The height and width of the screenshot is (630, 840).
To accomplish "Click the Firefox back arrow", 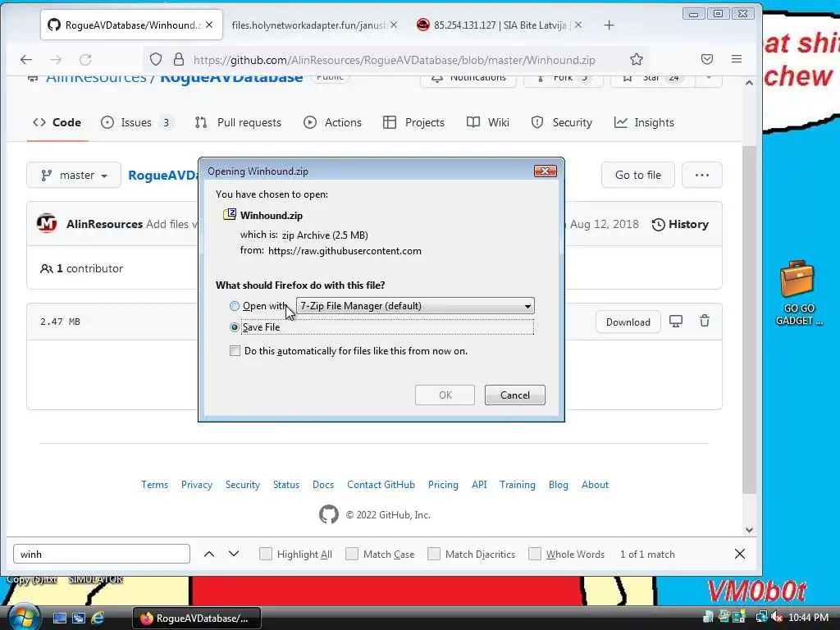I will pyautogui.click(x=26, y=59).
